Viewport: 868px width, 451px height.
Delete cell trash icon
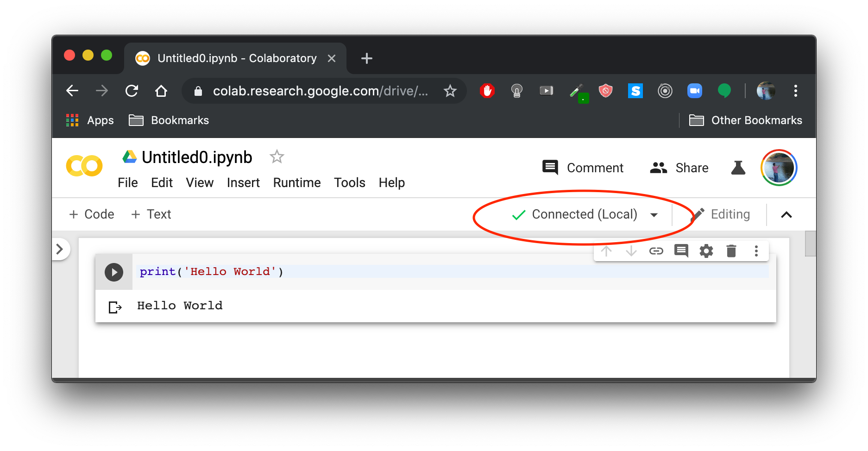coord(731,251)
